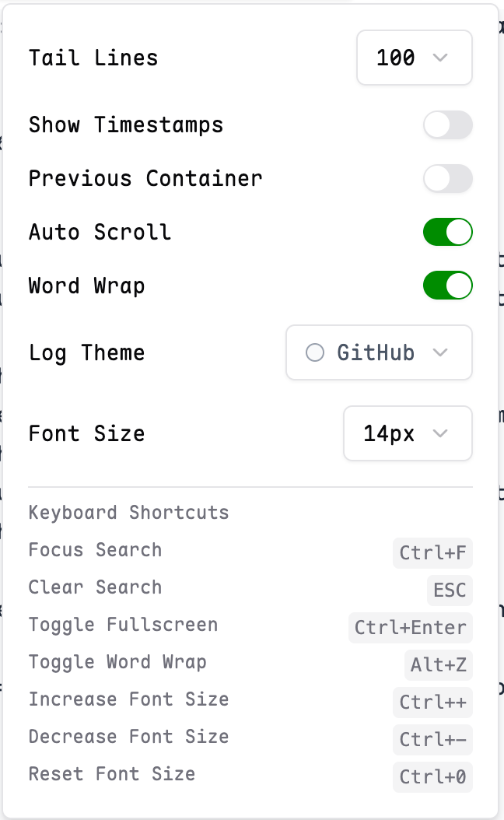504x820 pixels.
Task: Click the Keyboard Shortcuts heading
Action: 128,512
